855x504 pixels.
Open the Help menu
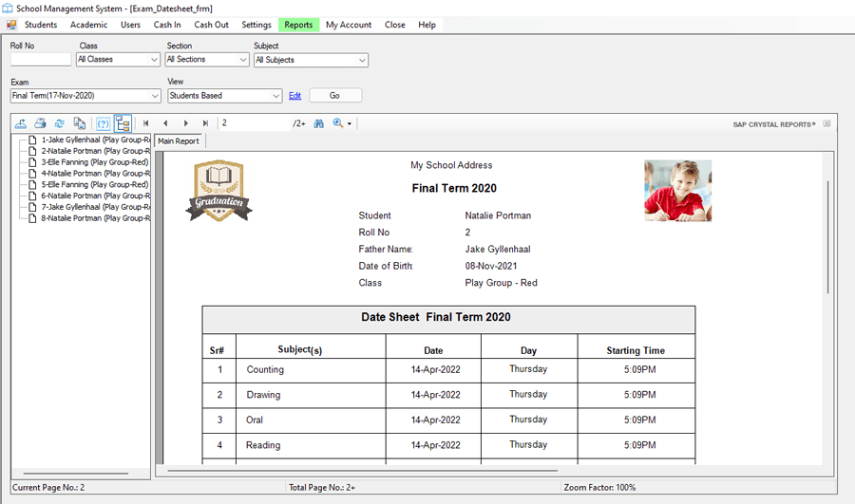coord(427,25)
